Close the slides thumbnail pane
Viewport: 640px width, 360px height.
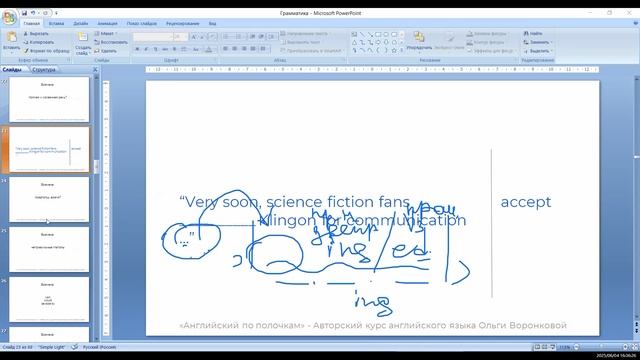click(95, 70)
